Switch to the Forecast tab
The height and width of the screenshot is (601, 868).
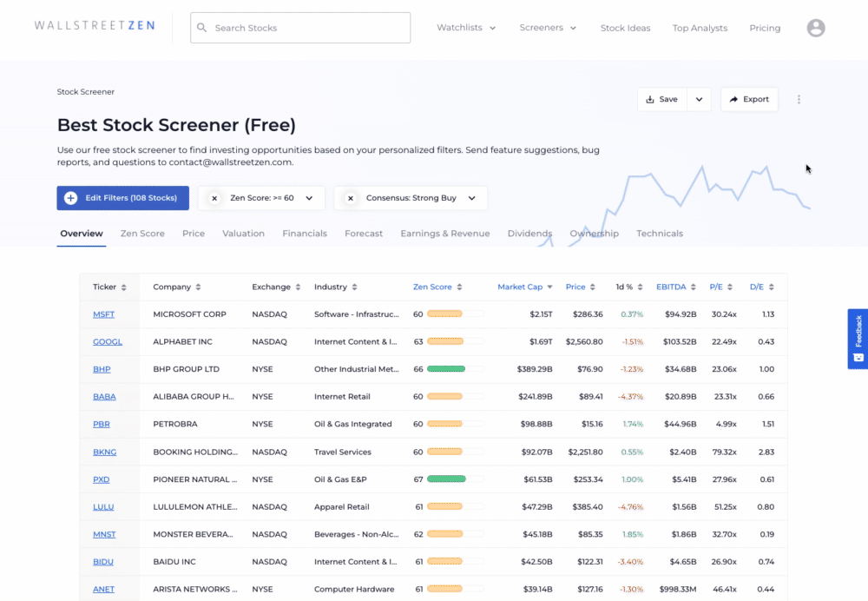(363, 234)
